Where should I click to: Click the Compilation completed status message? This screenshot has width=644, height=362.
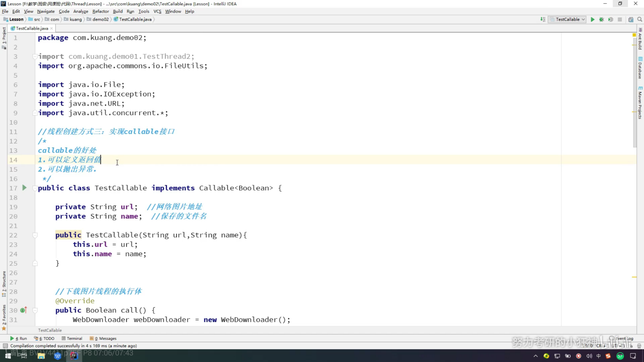pos(74,346)
